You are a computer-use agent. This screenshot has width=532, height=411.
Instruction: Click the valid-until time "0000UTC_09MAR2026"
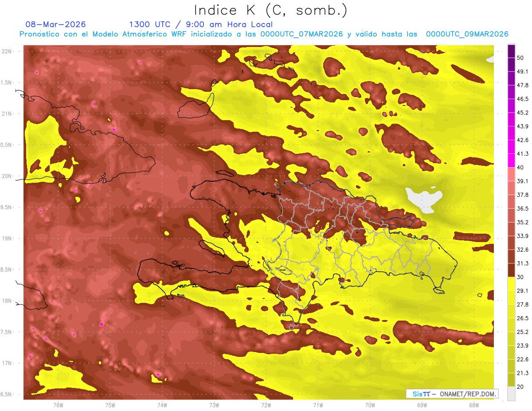pos(467,34)
